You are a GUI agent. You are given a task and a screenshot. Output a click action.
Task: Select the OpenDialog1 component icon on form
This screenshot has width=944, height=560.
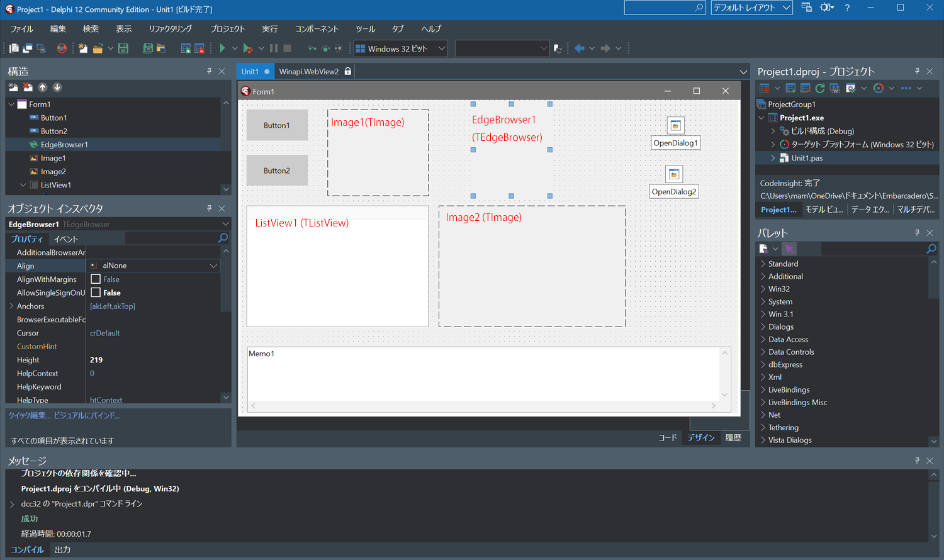tap(675, 125)
